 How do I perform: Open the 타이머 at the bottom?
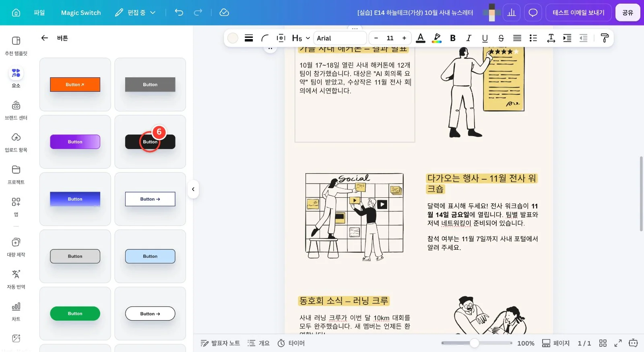pos(291,343)
